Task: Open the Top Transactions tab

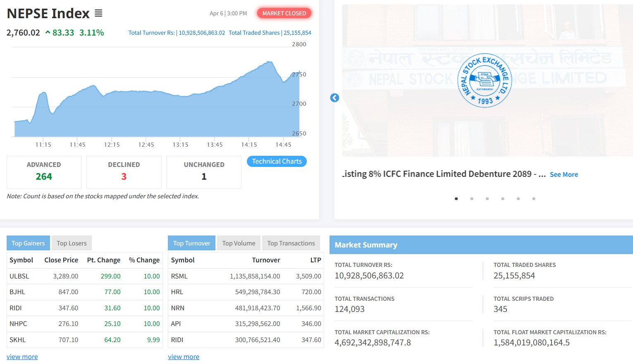Action: [x=291, y=243]
